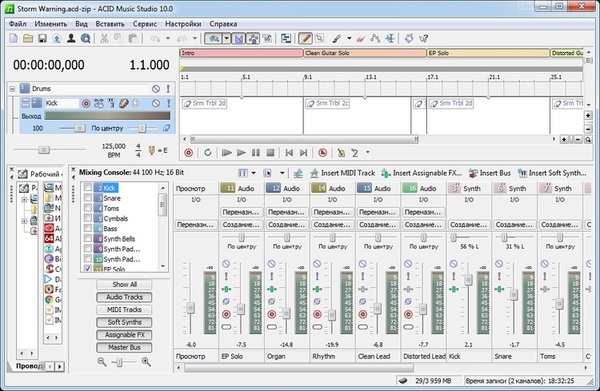Open the Изменить menu

(x=51, y=24)
